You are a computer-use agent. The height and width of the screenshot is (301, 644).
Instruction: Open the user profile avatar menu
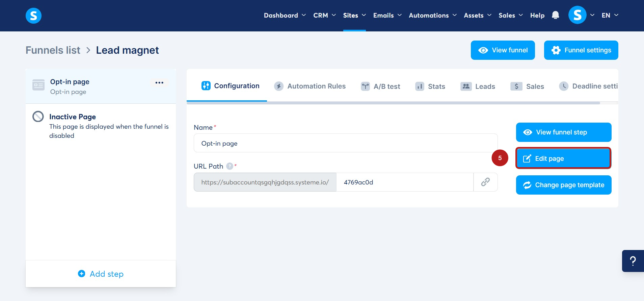tap(577, 15)
